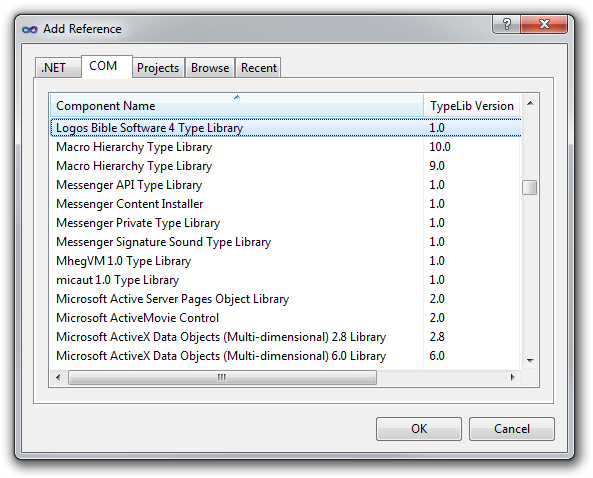Click horizontal scrollbar left arrow
The width and height of the screenshot is (593, 478).
click(58, 377)
